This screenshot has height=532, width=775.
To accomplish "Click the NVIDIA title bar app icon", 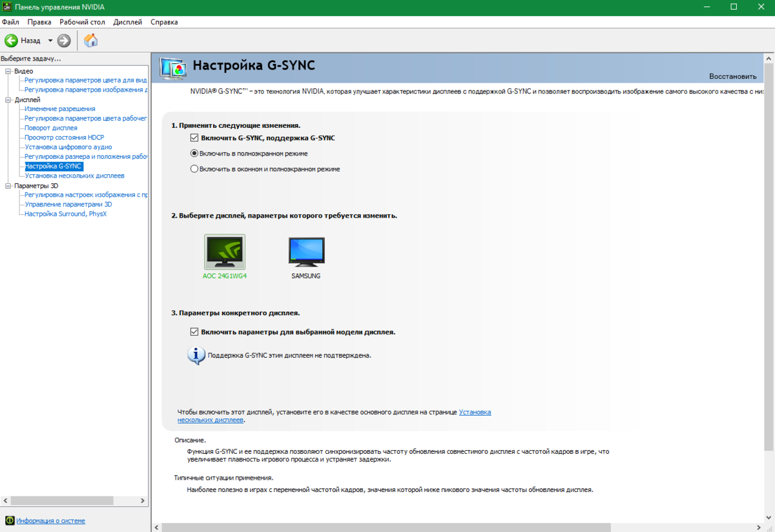I will click(x=6, y=7).
